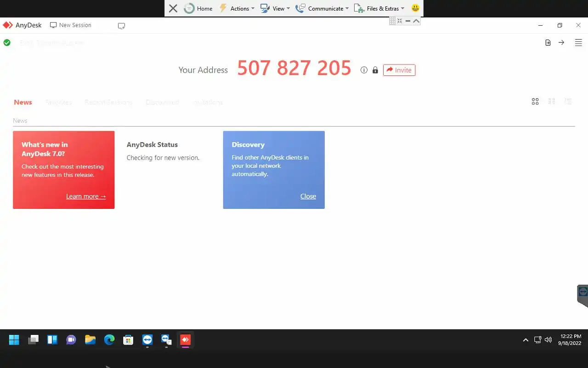The height and width of the screenshot is (368, 588).
Task: Open the new-tab monitor icon next to New Session
Action: click(x=121, y=26)
